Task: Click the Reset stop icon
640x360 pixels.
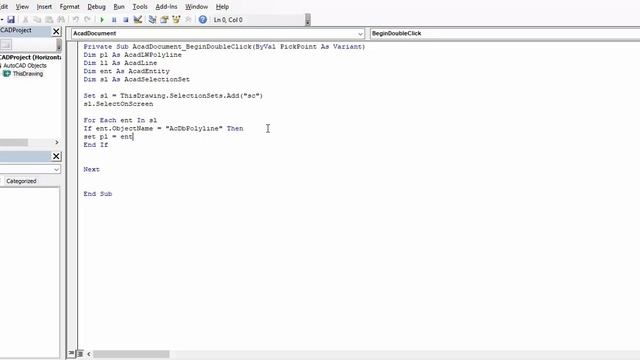Action: pyautogui.click(x=126, y=20)
